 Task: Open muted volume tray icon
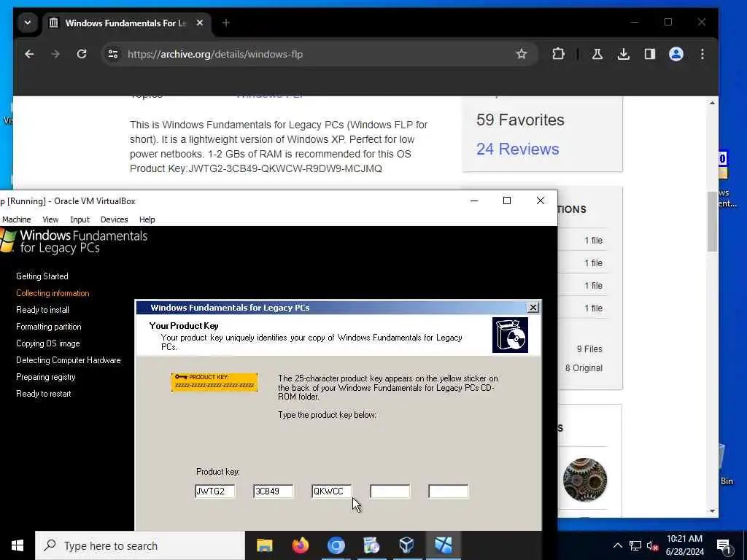coord(653,545)
